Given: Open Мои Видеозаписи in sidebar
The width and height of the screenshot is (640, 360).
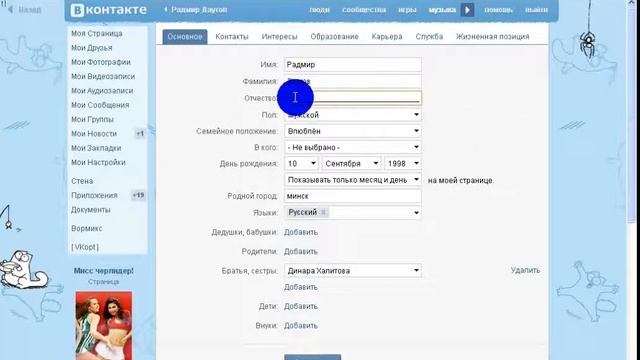Looking at the screenshot, I should point(103,76).
